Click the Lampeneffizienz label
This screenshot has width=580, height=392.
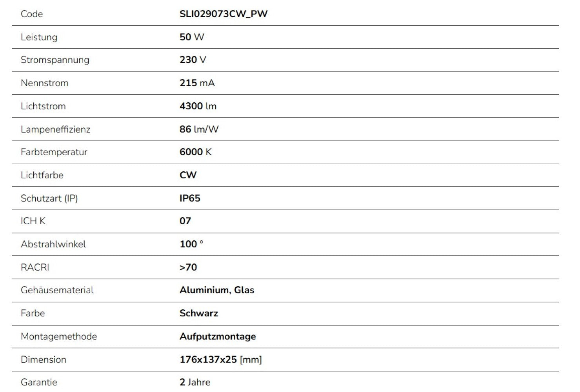(55, 129)
